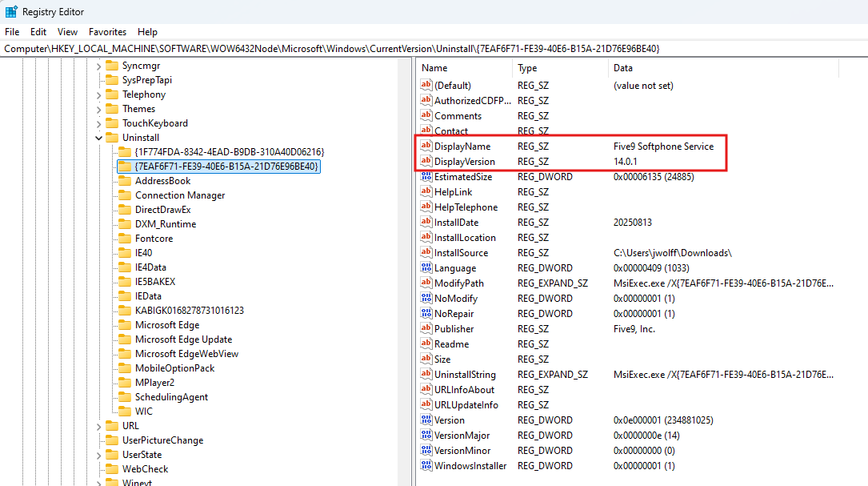Click the folder icon for Microsoft Edge key
The image size is (868, 486).
124,325
